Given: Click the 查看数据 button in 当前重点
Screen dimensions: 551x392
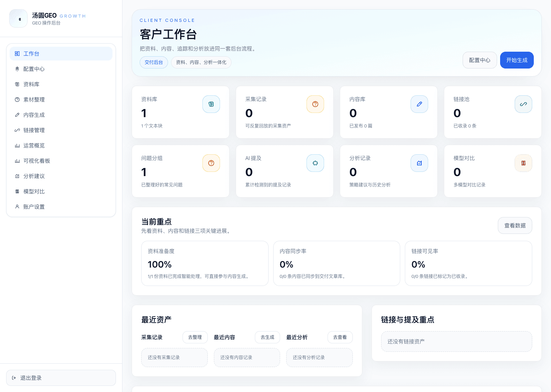Looking at the screenshot, I should 515,225.
